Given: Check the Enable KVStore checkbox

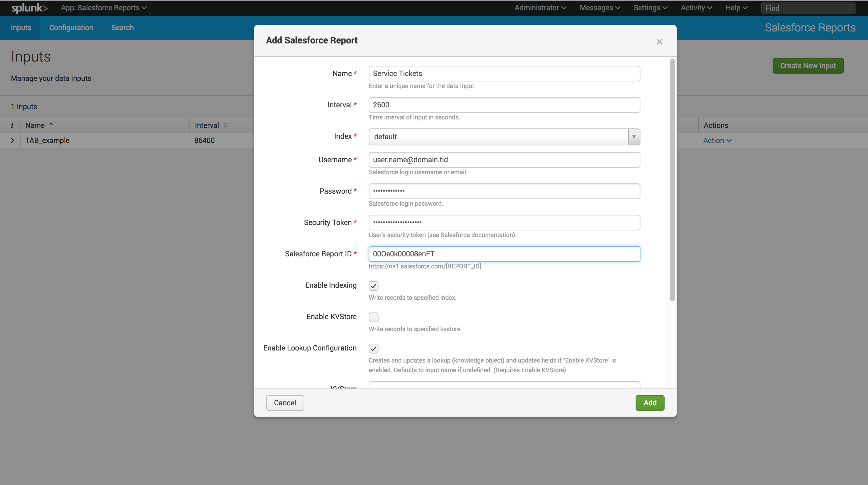Looking at the screenshot, I should tap(373, 317).
